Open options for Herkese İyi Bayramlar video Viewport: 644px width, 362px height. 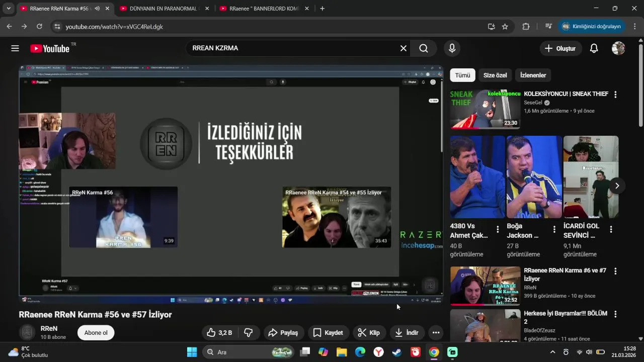point(615,314)
